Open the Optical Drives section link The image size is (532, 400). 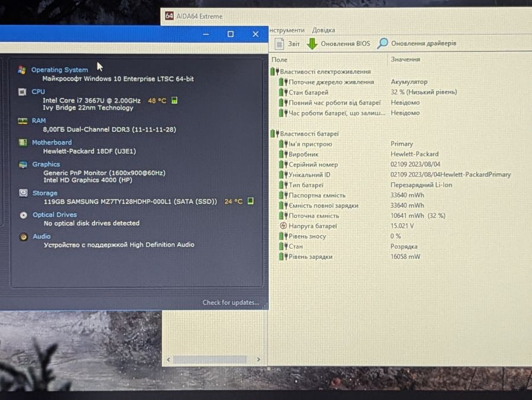tap(54, 214)
